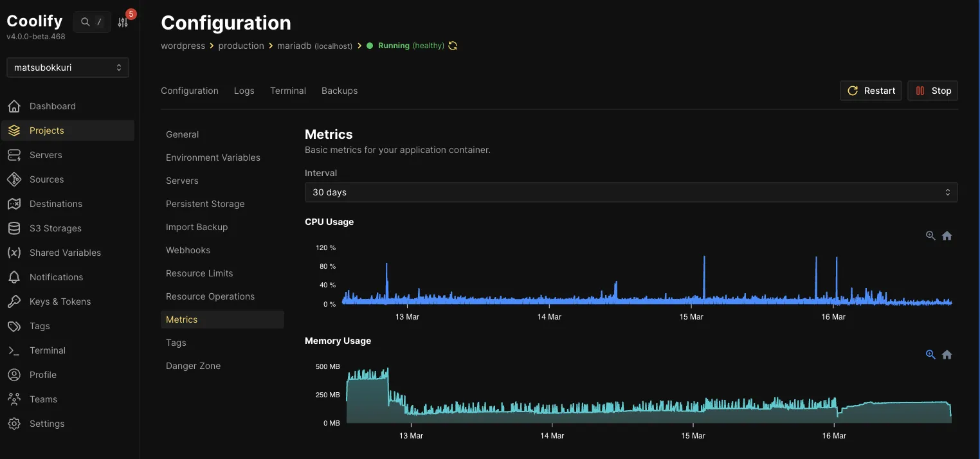Click the Servers icon in left sidebar

pos(14,155)
